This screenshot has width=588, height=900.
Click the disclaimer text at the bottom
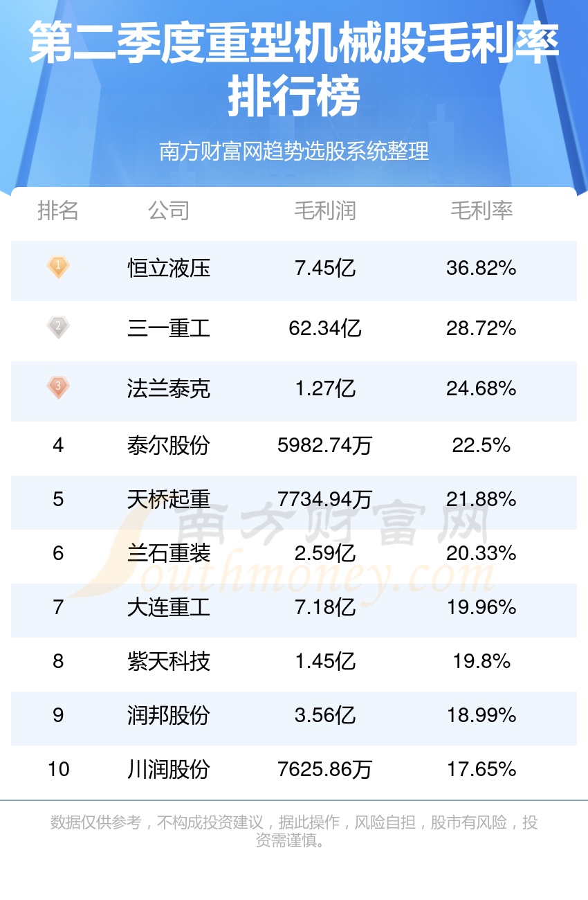[x=294, y=831]
